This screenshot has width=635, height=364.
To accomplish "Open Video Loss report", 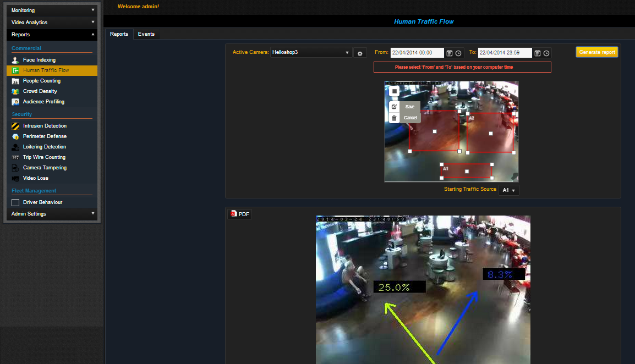I will (x=36, y=179).
